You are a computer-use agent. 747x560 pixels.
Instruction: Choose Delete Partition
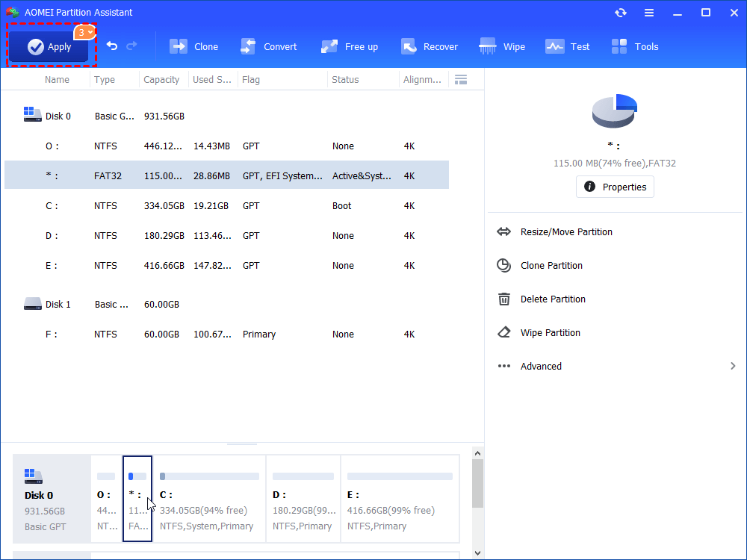[x=553, y=299]
